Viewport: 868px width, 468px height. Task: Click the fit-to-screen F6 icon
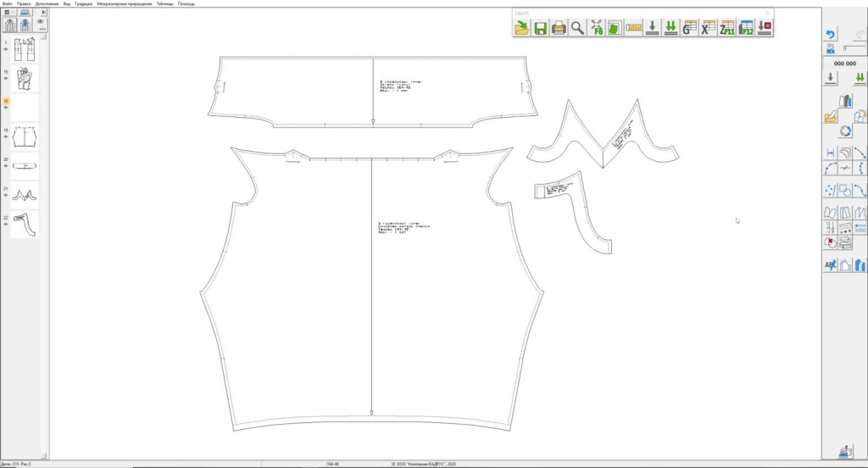point(597,28)
